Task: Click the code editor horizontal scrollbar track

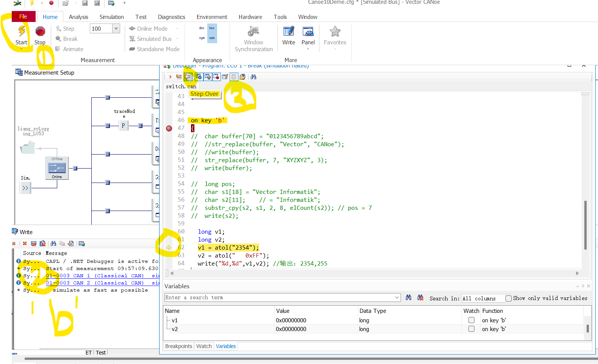Action: 374,273
